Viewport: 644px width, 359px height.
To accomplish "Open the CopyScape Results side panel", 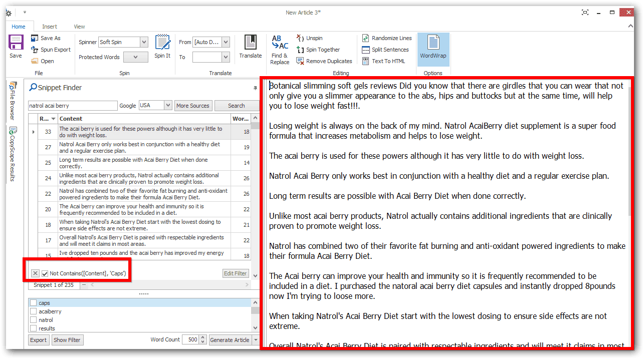I will (x=13, y=154).
